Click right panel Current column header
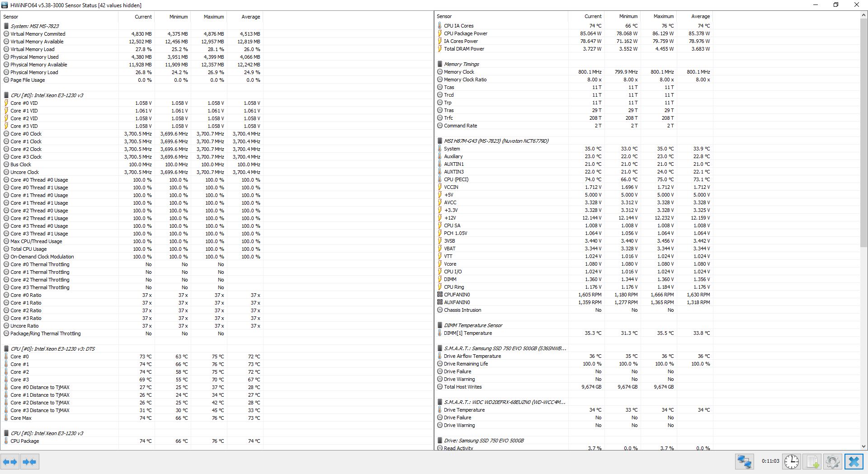Viewport: 868px width, 474px height. point(586,16)
